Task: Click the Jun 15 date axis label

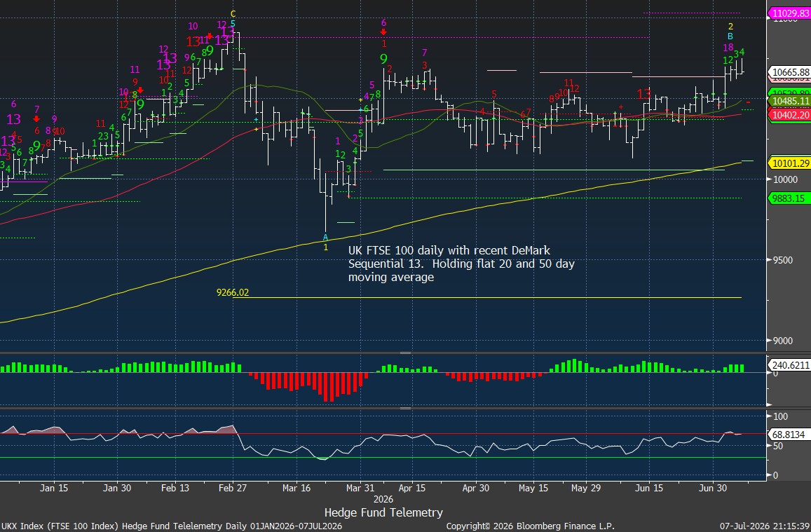Action: click(x=649, y=488)
